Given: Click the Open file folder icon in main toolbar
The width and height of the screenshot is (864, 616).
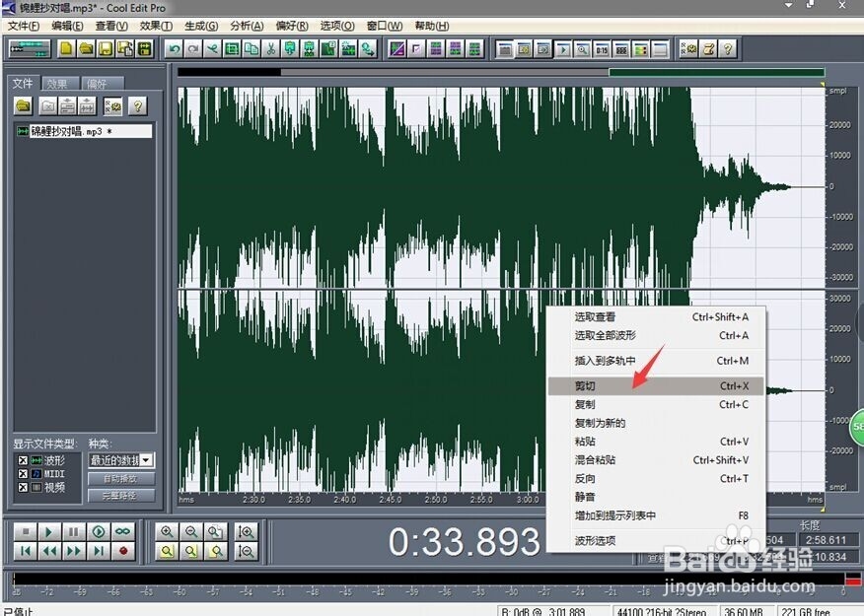Looking at the screenshot, I should pyautogui.click(x=86, y=49).
